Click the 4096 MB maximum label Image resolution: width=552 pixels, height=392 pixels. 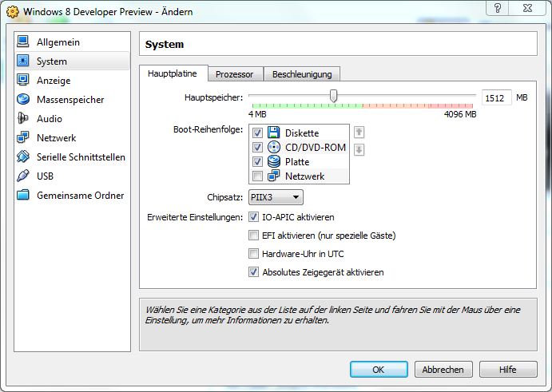tap(460, 114)
